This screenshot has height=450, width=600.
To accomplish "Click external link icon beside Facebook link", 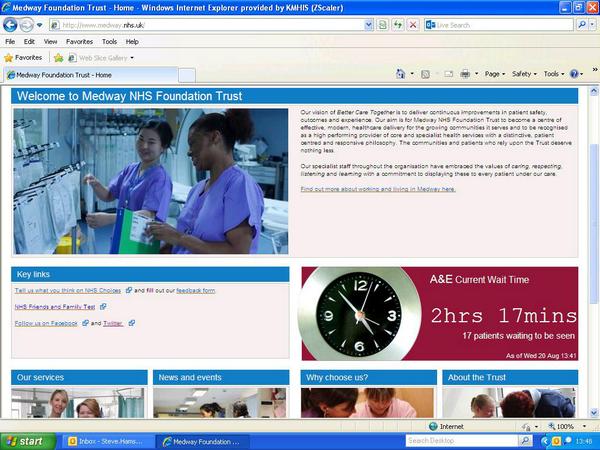I will pos(85,323).
